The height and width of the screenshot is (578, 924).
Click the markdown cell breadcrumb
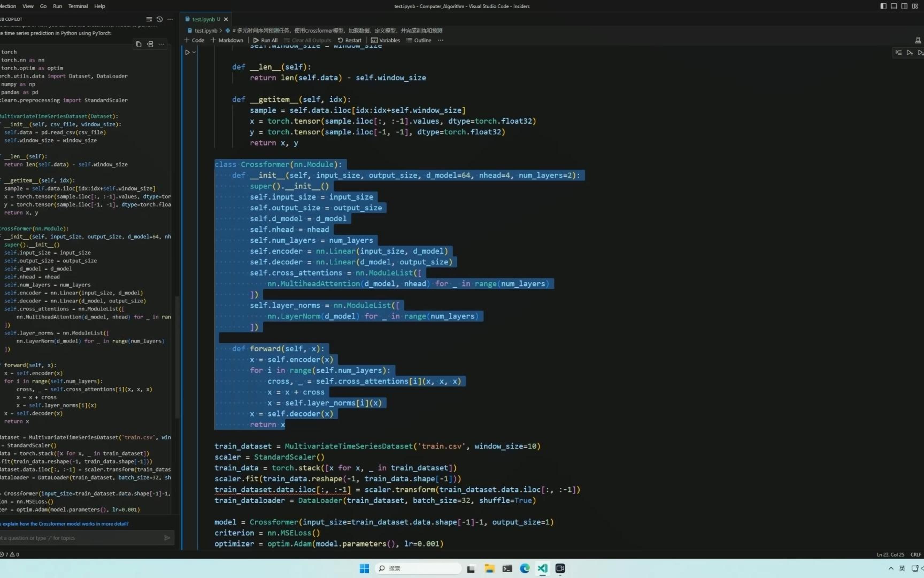[334, 31]
